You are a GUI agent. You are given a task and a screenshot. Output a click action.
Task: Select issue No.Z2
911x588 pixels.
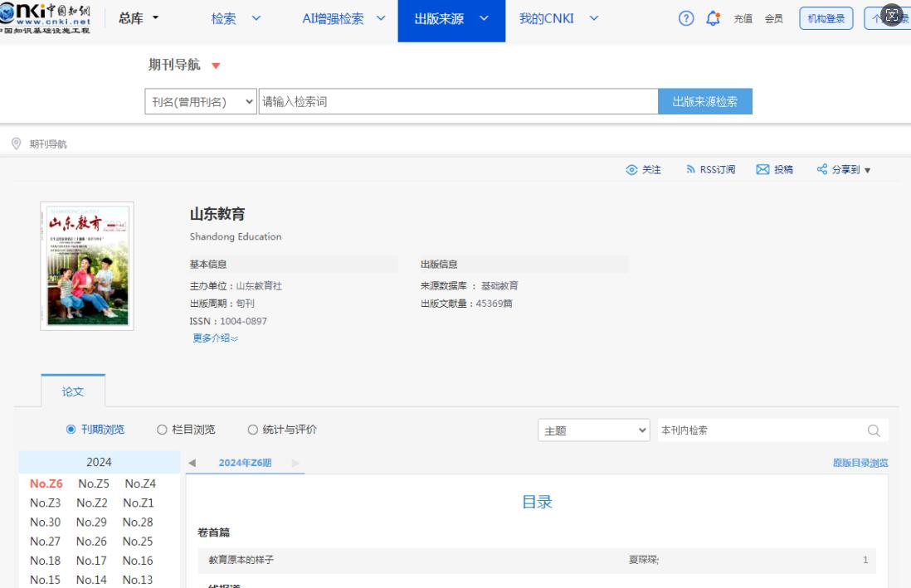click(92, 503)
